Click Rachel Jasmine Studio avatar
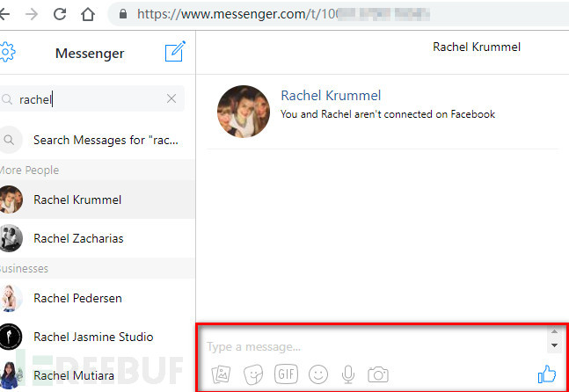This screenshot has height=392, width=569. pyautogui.click(x=11, y=337)
